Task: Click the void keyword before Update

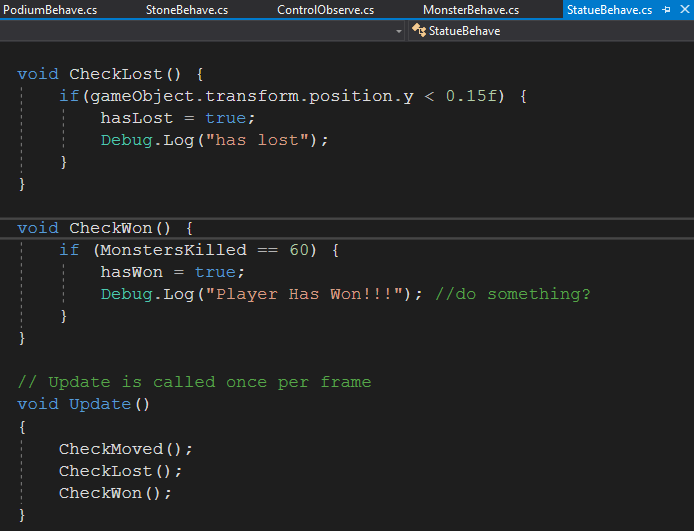Action: point(38,404)
